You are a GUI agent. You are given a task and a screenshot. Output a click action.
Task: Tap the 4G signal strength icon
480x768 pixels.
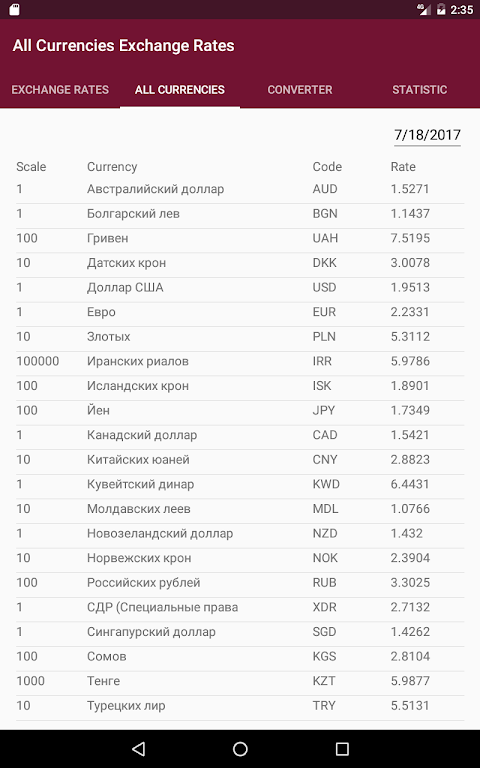click(x=424, y=9)
